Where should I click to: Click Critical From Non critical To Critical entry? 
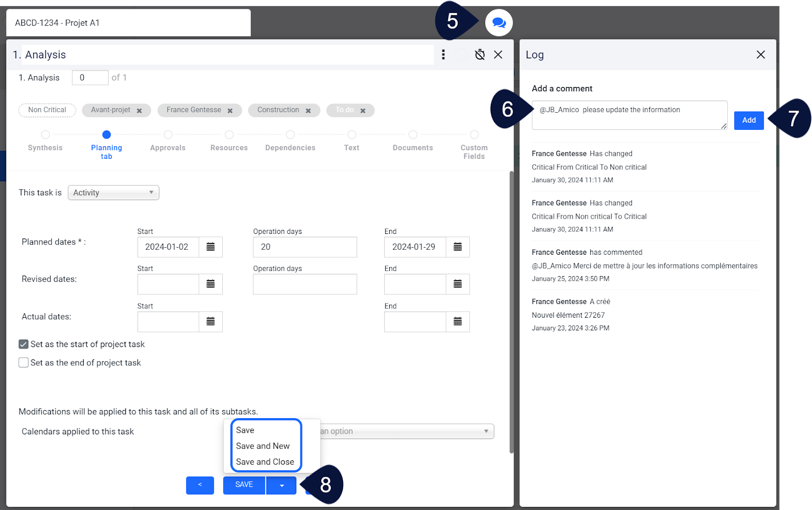(589, 216)
